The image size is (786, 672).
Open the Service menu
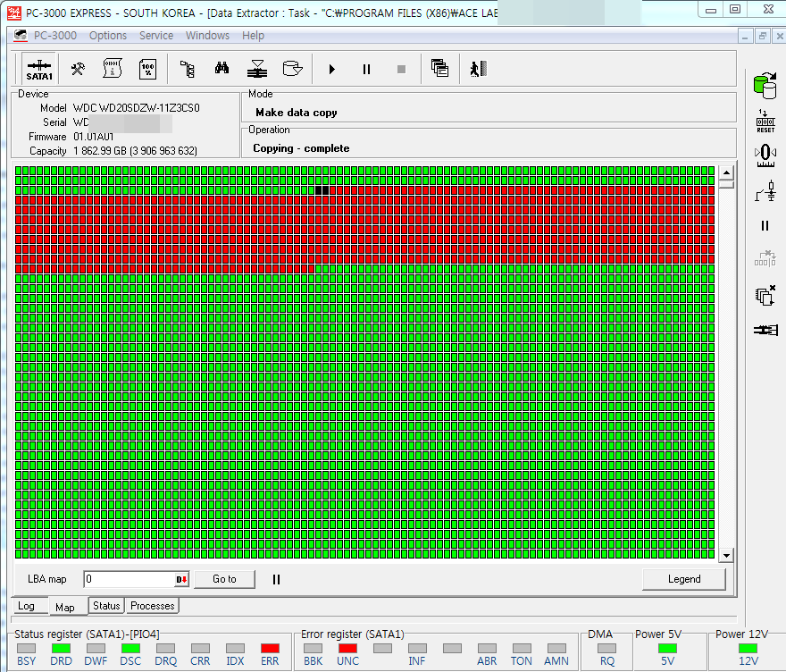(156, 36)
